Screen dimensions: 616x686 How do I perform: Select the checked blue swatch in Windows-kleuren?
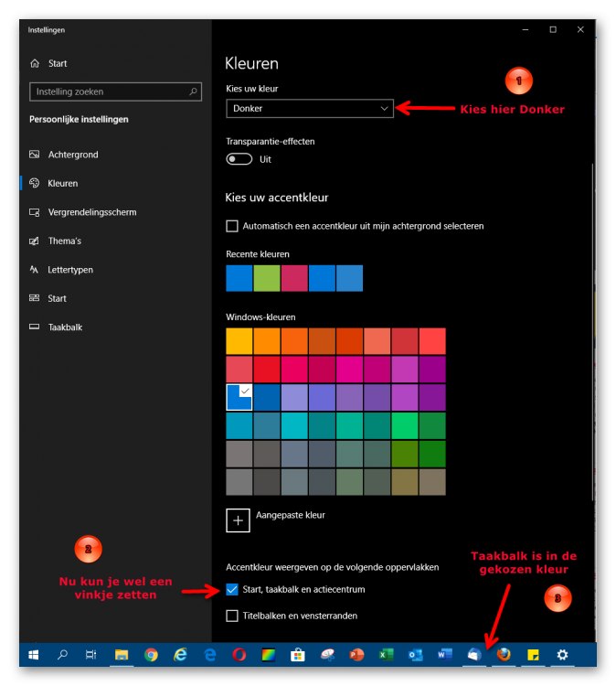[x=239, y=397]
